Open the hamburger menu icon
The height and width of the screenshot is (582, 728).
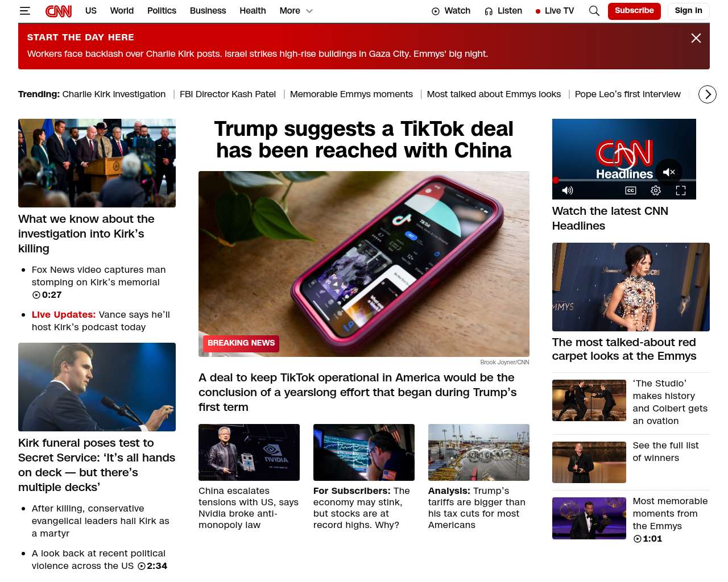tap(24, 11)
